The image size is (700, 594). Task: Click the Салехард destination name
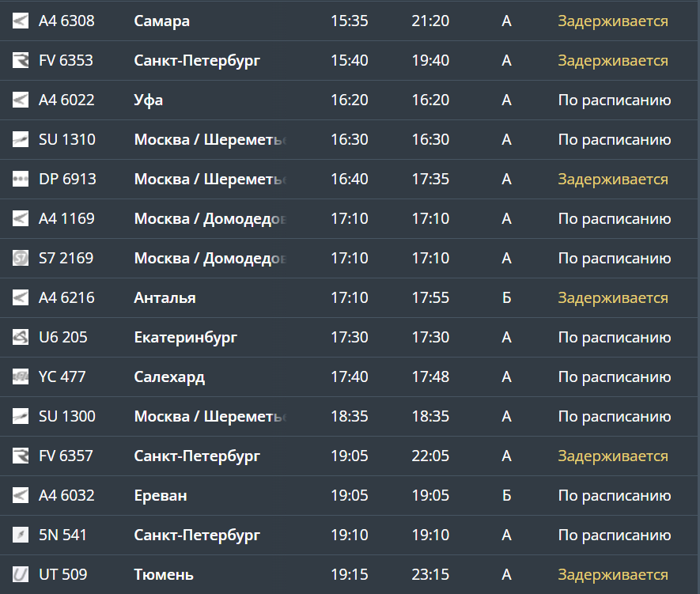(169, 377)
